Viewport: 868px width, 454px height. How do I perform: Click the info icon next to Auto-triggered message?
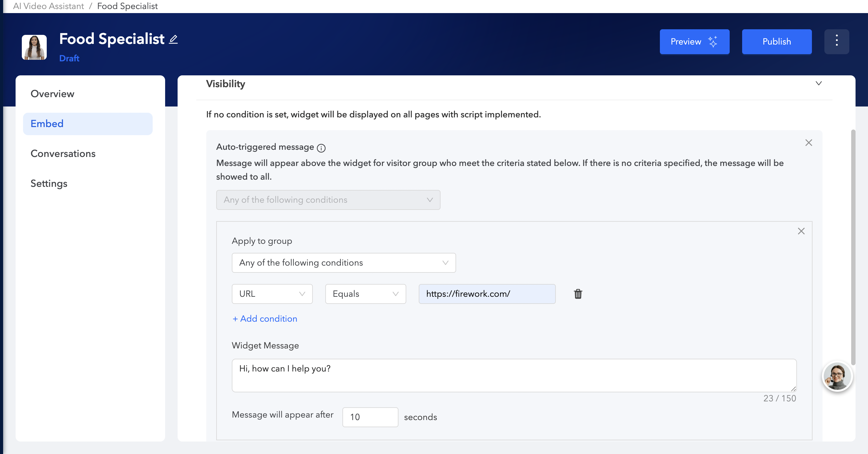pos(321,148)
